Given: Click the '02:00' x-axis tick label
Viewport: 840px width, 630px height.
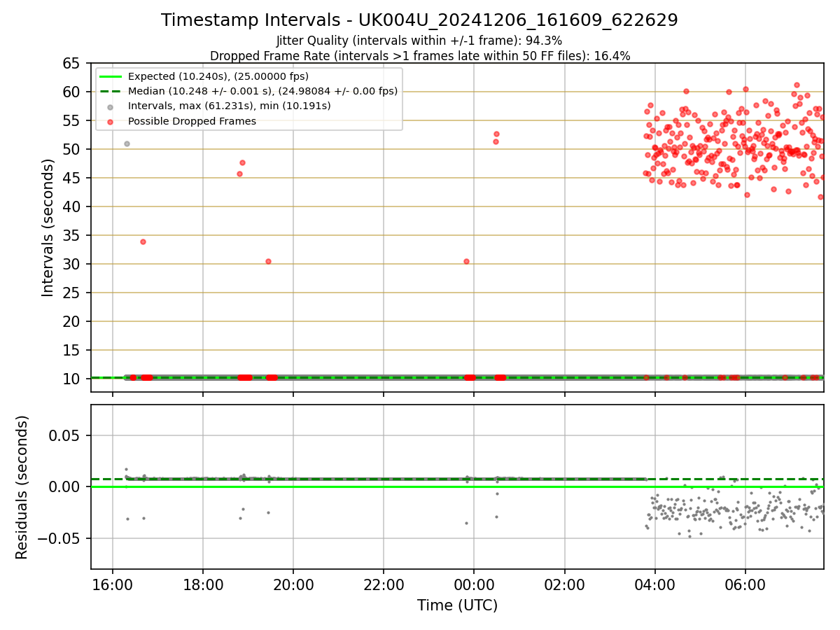Looking at the screenshot, I should [x=564, y=584].
